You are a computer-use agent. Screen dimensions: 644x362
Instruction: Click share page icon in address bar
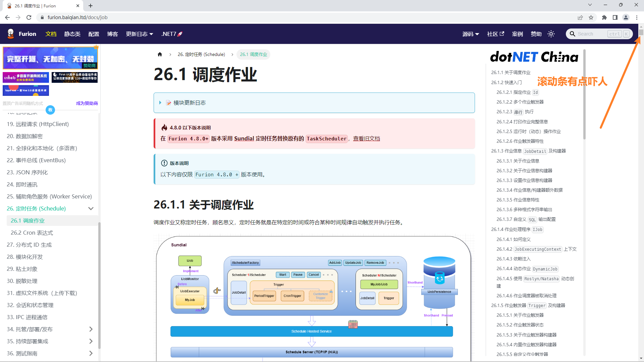pos(580,17)
